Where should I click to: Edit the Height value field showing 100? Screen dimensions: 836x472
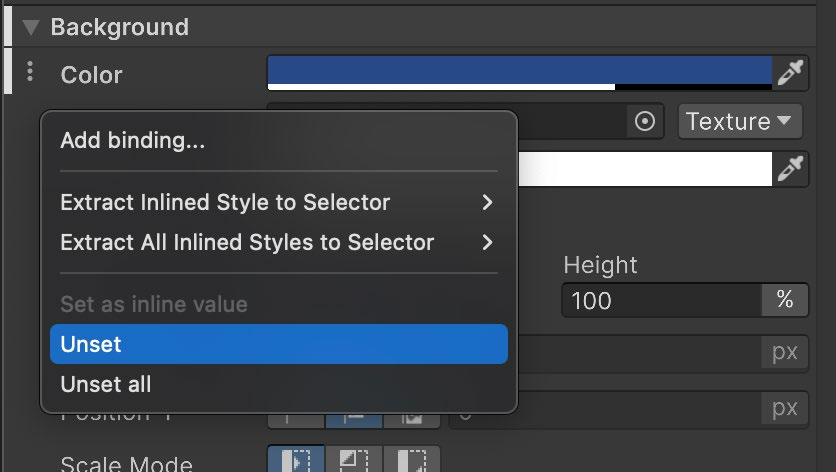click(x=662, y=301)
